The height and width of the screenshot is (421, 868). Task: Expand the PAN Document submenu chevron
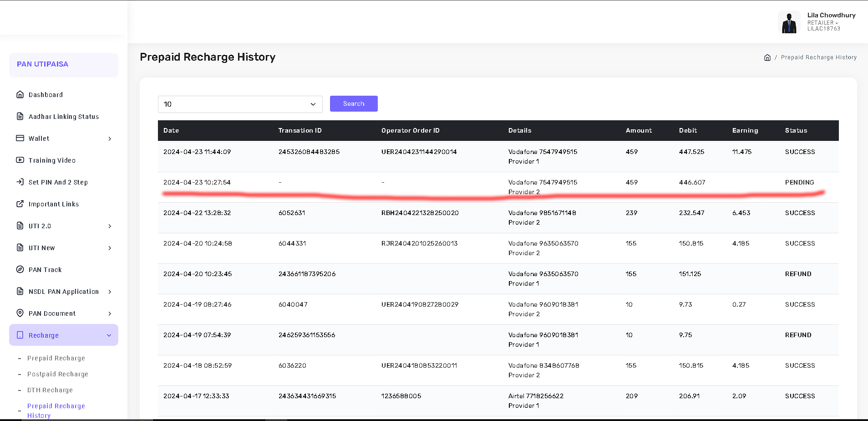click(x=110, y=313)
